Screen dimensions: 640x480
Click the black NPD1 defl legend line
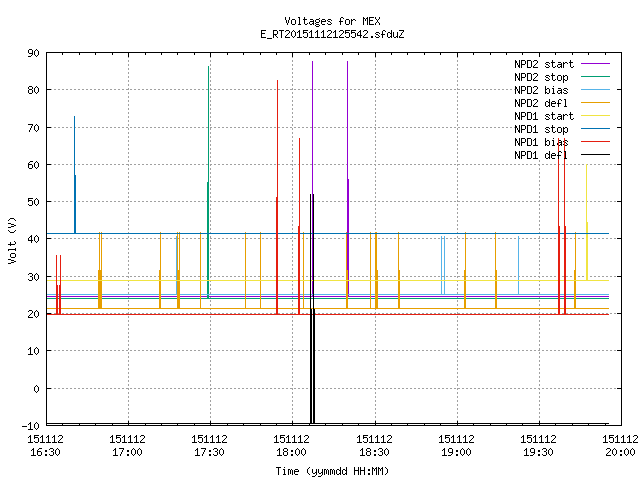pos(596,155)
